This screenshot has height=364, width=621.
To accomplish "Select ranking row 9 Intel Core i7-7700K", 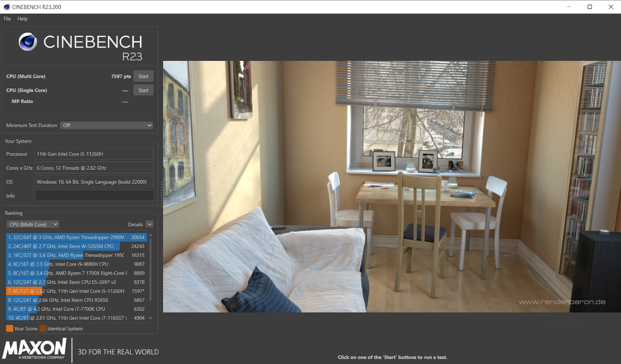I will click(76, 309).
